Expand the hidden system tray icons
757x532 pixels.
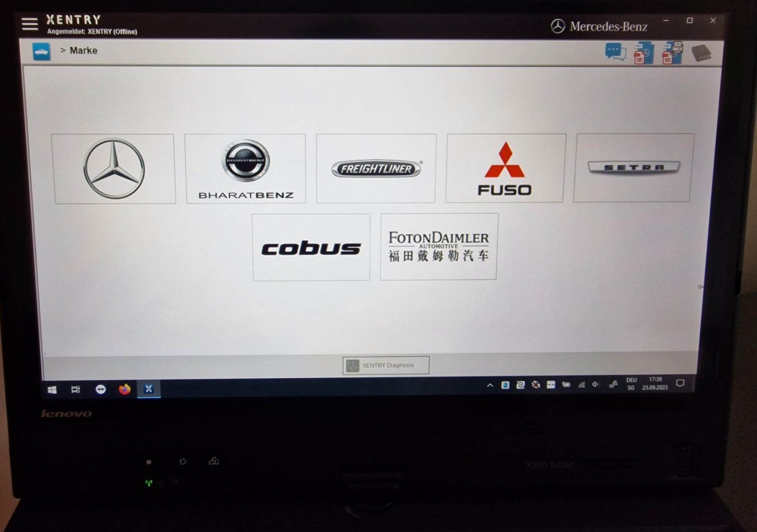pyautogui.click(x=490, y=384)
